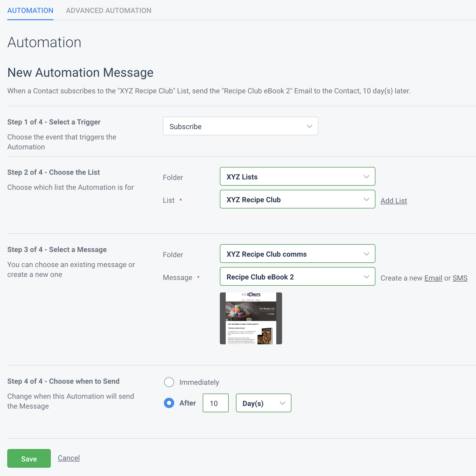Viewport: 476px width, 476px height.
Task: Click the chevron arrow on Day(s) selector
Action: [x=282, y=403]
